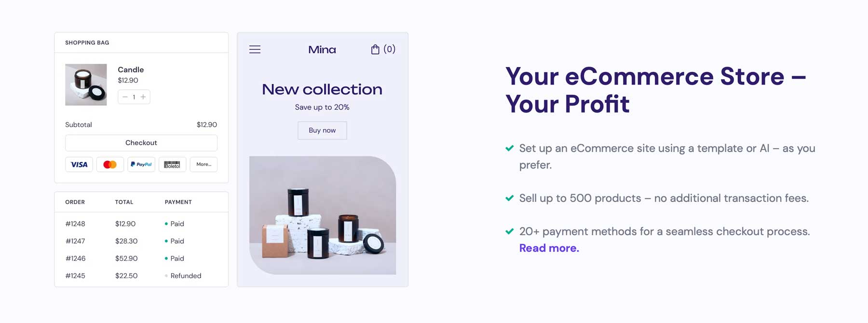
Task: Select the Visa payment method icon
Action: coord(79,164)
